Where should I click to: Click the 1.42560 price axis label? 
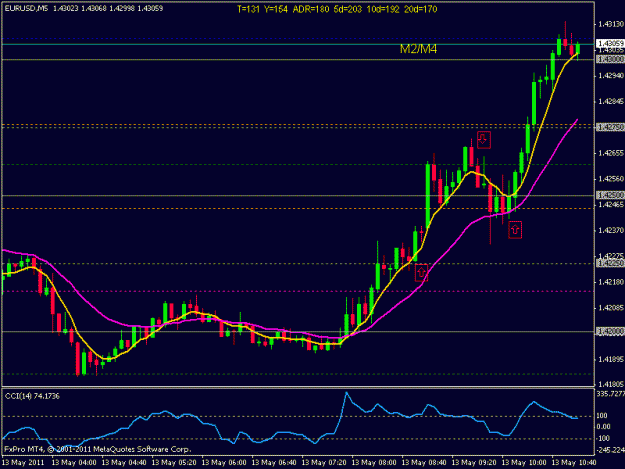tap(611, 179)
